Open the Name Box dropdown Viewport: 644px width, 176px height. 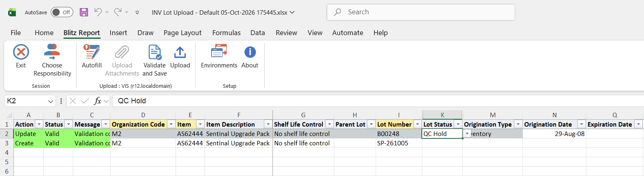(51, 101)
